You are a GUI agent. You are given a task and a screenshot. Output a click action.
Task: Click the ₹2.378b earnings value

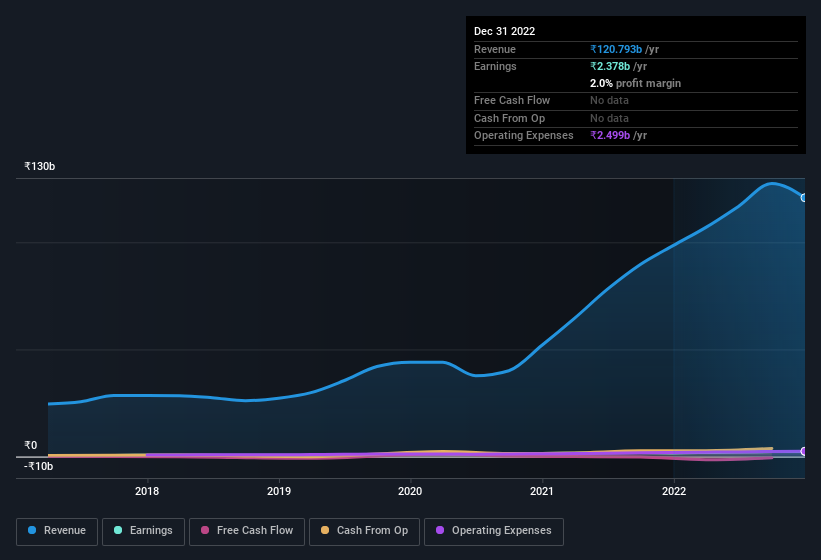click(x=610, y=66)
